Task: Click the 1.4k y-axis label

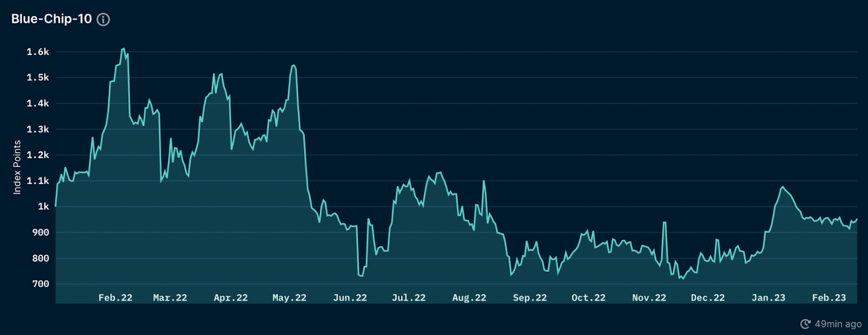Action: pyautogui.click(x=38, y=103)
